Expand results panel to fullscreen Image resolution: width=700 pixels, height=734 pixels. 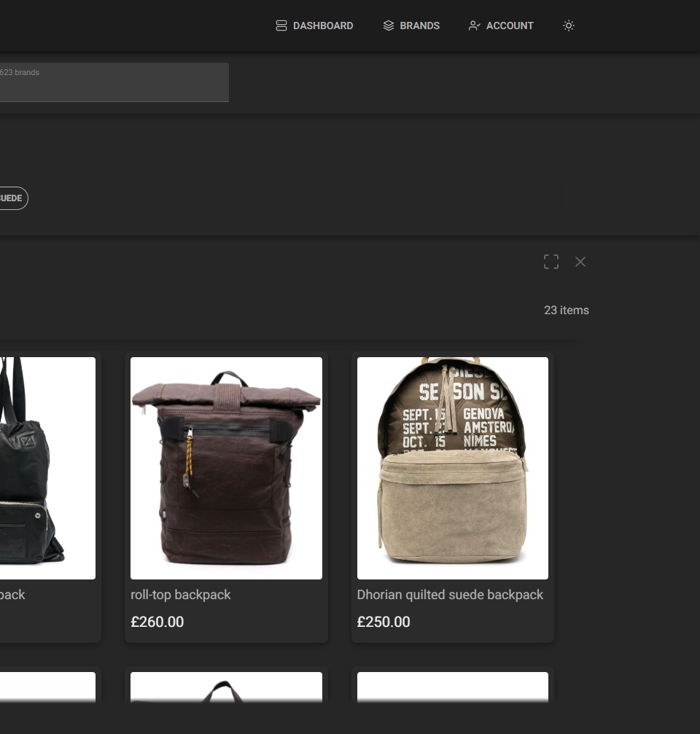(551, 262)
